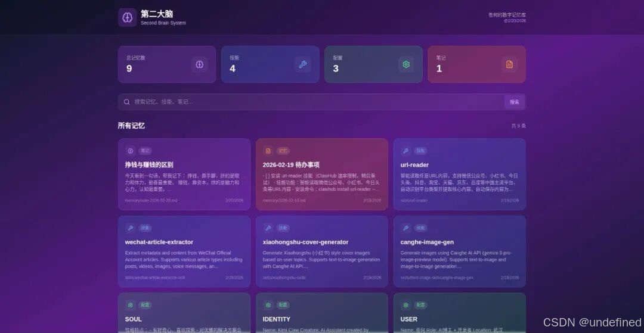Click the wrench icon on the canghe-image-gen card
This screenshot has height=333, width=644.
406,228
